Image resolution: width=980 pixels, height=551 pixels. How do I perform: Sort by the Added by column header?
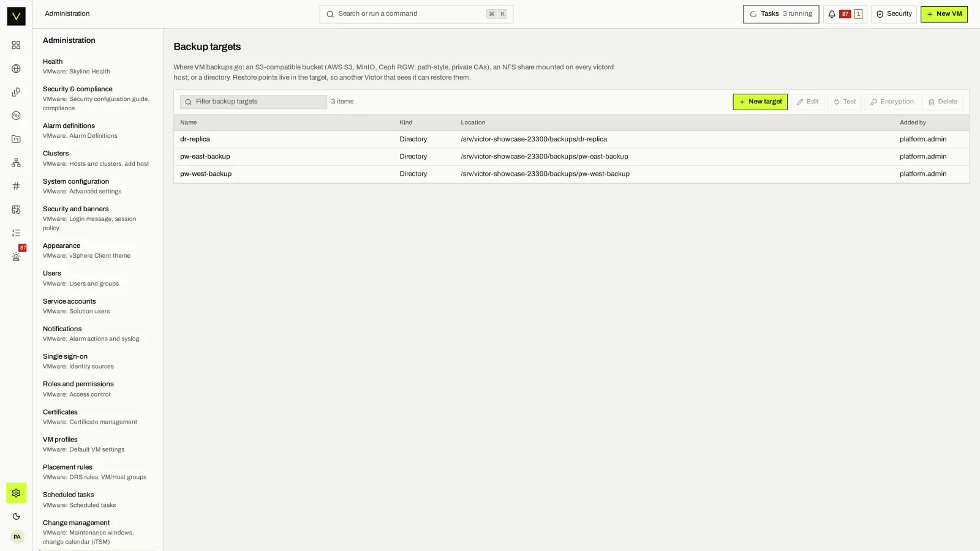pyautogui.click(x=913, y=122)
